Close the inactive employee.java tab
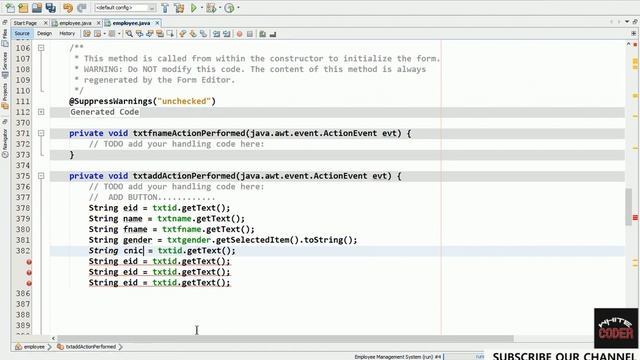This screenshot has width=640, height=360. [x=98, y=23]
